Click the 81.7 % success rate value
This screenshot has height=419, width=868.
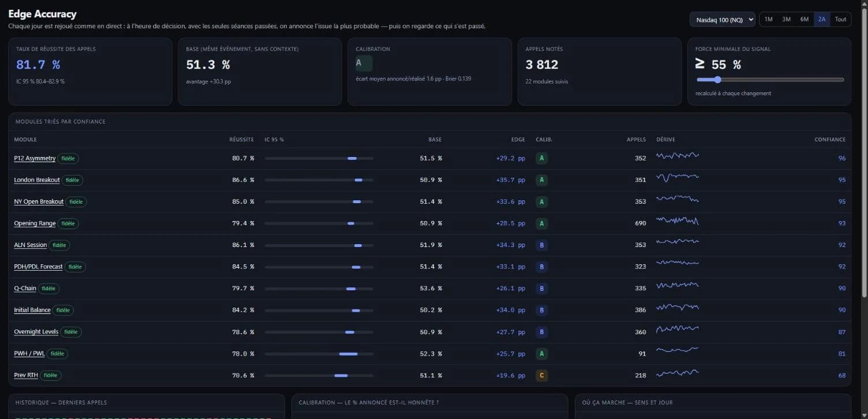pyautogui.click(x=38, y=65)
